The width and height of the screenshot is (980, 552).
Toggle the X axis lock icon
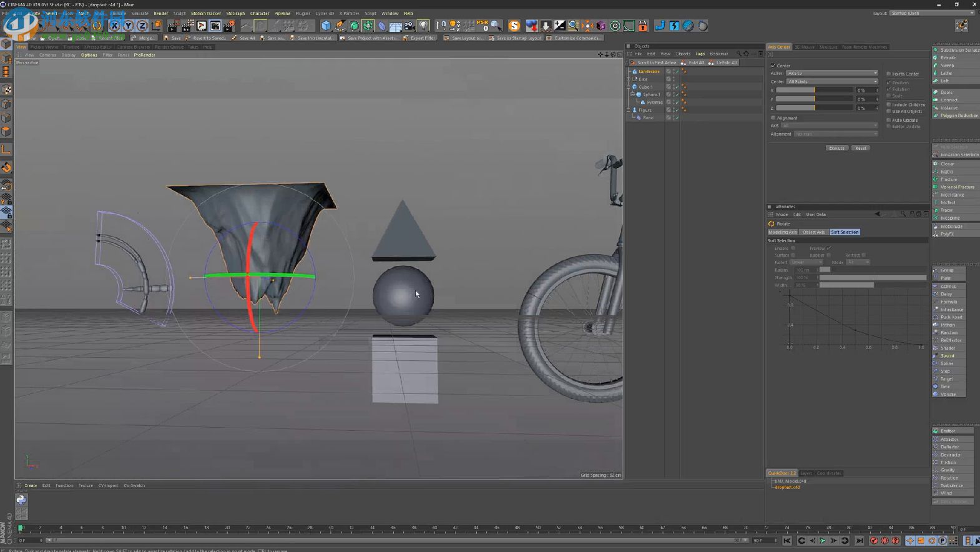click(114, 26)
